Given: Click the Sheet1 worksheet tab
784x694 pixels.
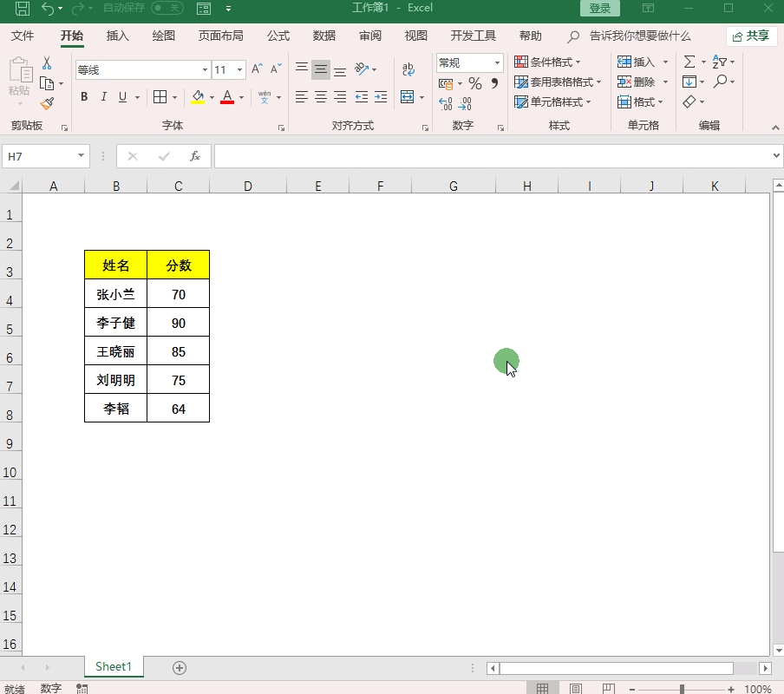Looking at the screenshot, I should [114, 667].
